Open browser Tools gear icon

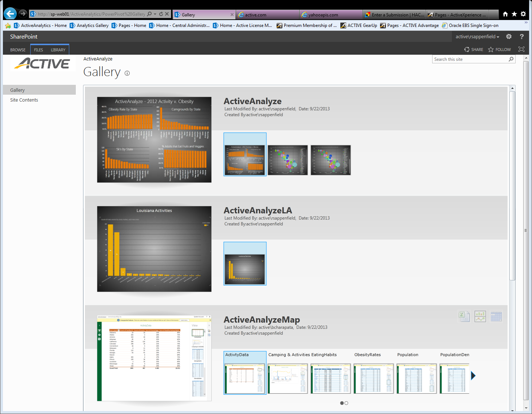[523, 14]
